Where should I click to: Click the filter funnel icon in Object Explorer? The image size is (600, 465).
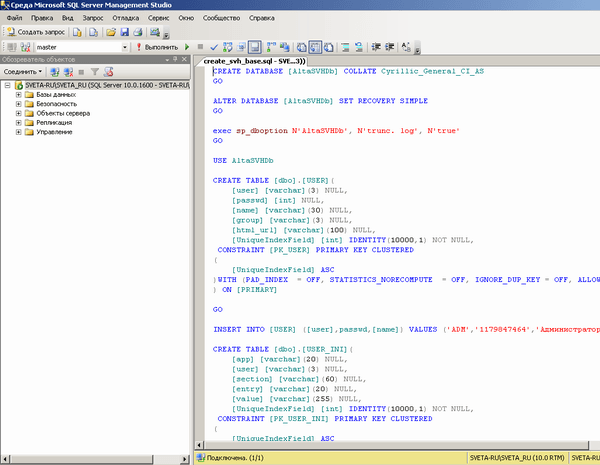(x=94, y=72)
